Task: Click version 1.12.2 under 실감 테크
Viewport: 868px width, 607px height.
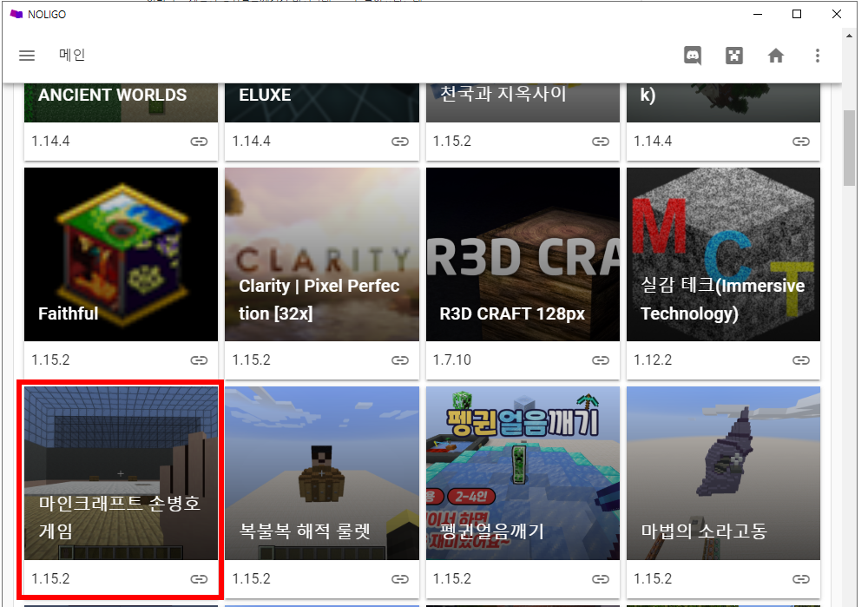Action: click(653, 360)
